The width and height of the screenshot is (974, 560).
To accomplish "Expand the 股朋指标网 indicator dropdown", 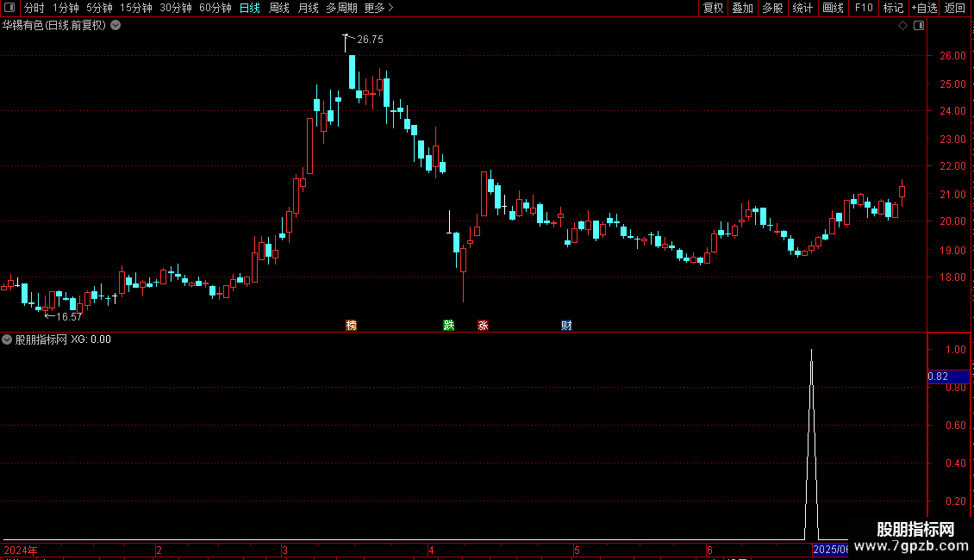I will click(x=7, y=339).
